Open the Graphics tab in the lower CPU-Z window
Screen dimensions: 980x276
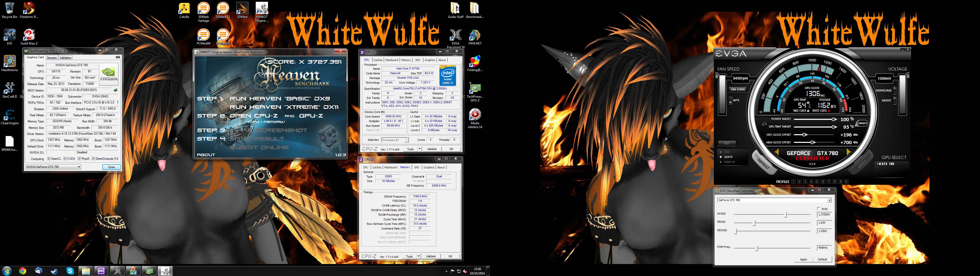pos(429,167)
